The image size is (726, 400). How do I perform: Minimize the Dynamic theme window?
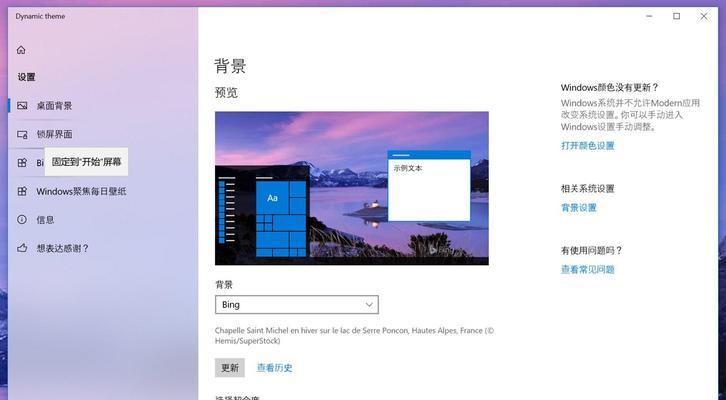tap(649, 16)
